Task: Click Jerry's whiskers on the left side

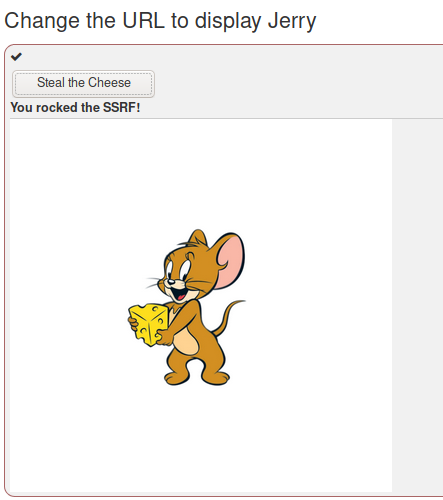Action: (154, 283)
